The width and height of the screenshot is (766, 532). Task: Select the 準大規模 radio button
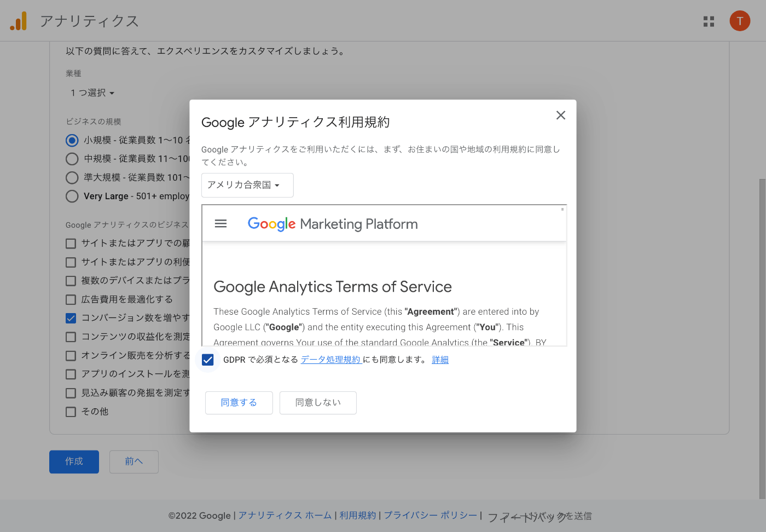tap(72, 177)
